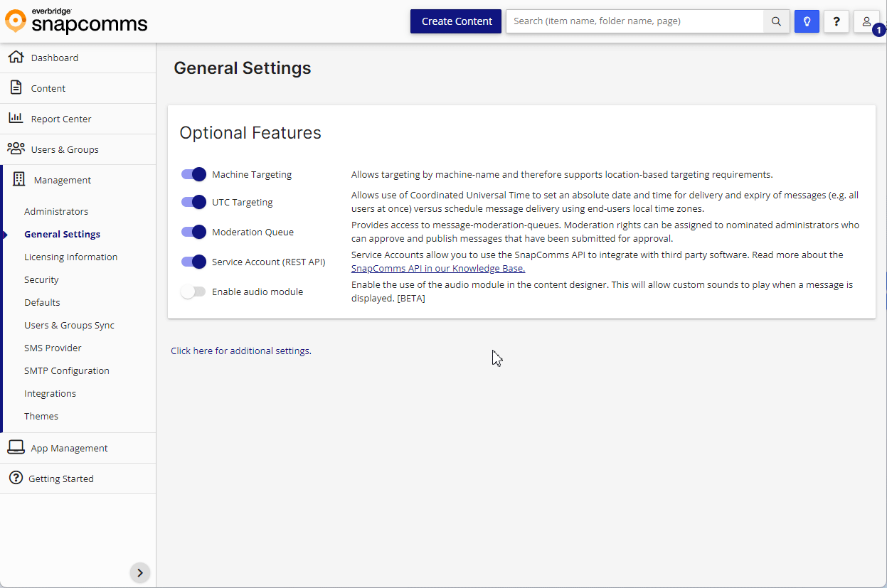Image resolution: width=887 pixels, height=588 pixels.
Task: Expand sidebar with the chevron arrow button
Action: pos(140,572)
